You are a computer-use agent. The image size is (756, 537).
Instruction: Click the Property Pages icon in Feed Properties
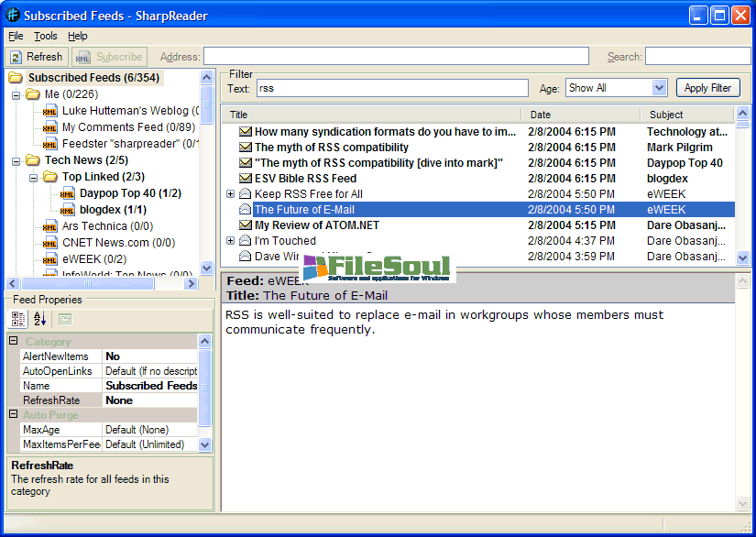coord(65,319)
